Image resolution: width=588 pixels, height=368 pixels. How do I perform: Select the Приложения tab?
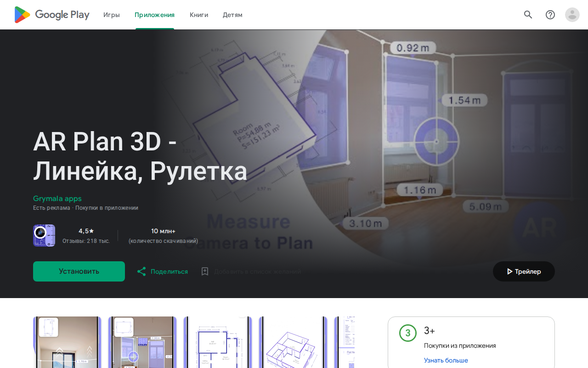155,15
